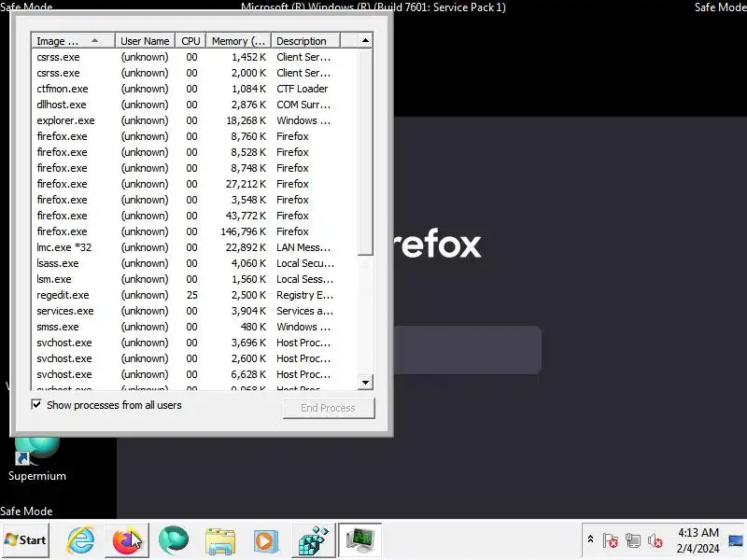Sort by User Name column header
The height and width of the screenshot is (560, 747).
145,41
